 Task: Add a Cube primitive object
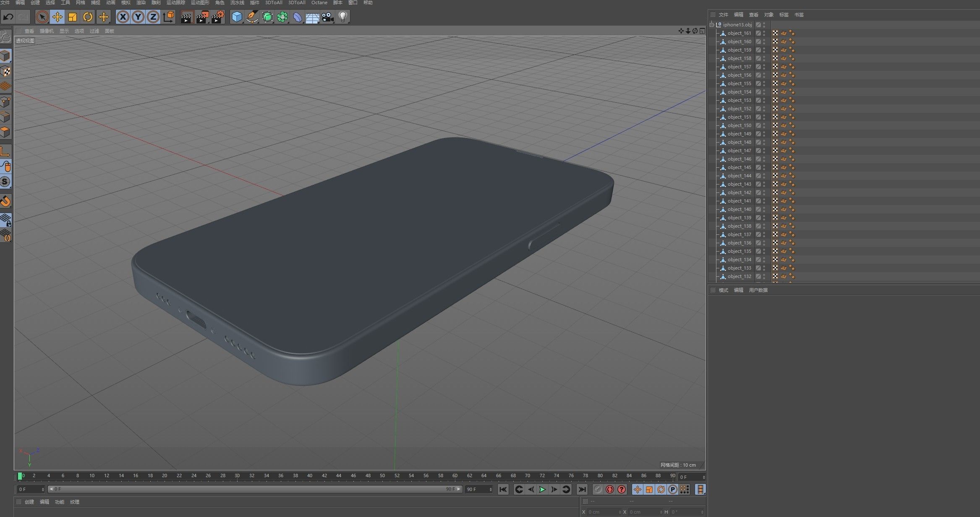click(237, 17)
